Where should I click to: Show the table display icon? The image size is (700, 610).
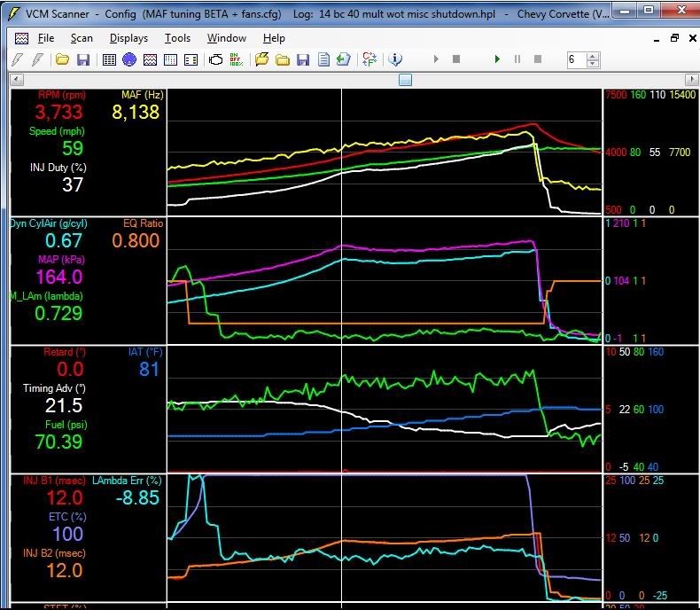pos(109,59)
